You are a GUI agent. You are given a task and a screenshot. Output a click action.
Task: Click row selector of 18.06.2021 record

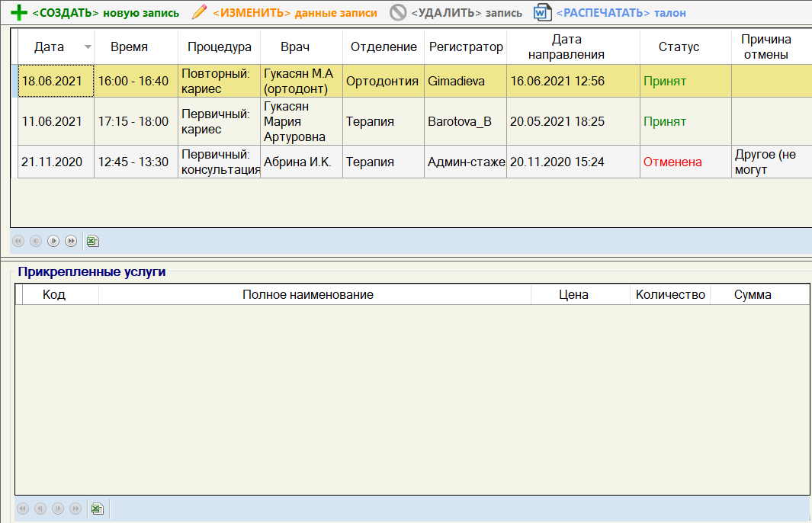pos(14,82)
